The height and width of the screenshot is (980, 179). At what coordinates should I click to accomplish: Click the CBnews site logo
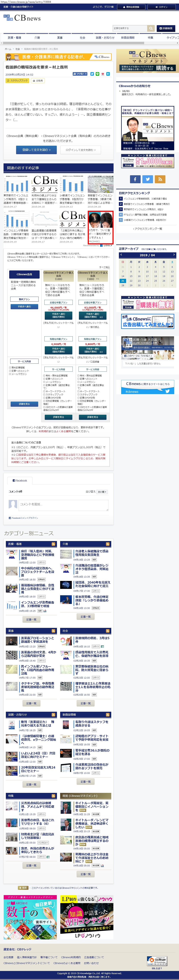click(22, 18)
